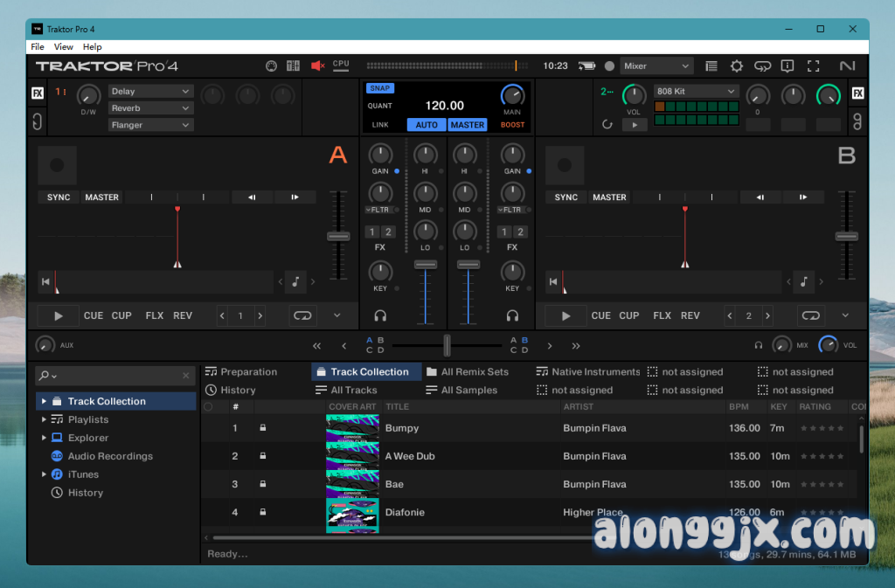This screenshot has width=895, height=588.
Task: Click Deck B loop icon
Action: coord(811,315)
